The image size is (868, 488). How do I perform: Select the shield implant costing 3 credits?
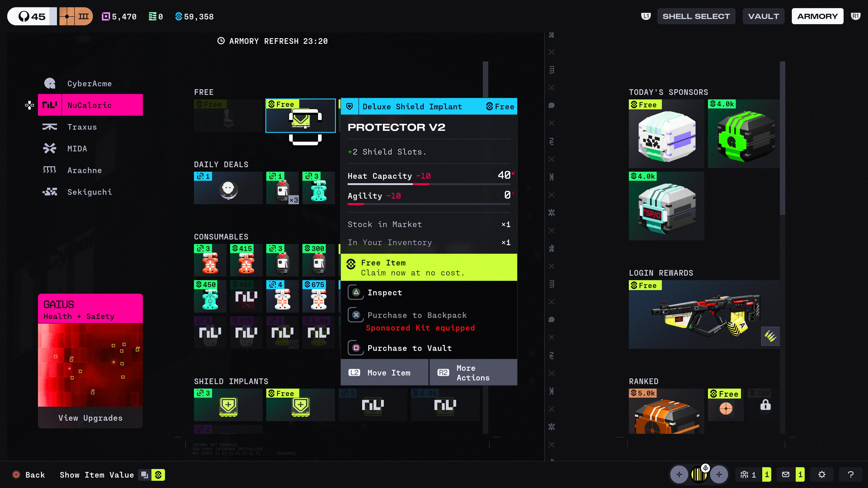coord(228,405)
